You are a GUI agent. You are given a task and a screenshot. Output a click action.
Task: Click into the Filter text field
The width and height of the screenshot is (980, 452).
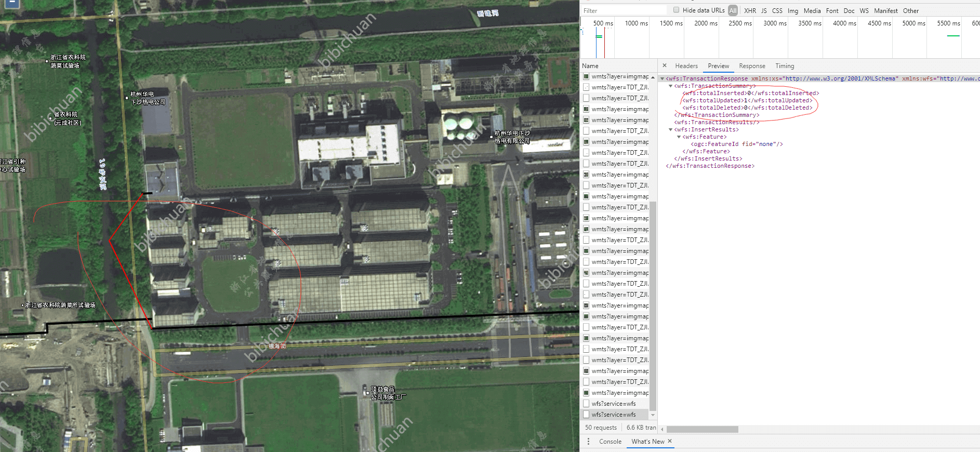pos(624,10)
